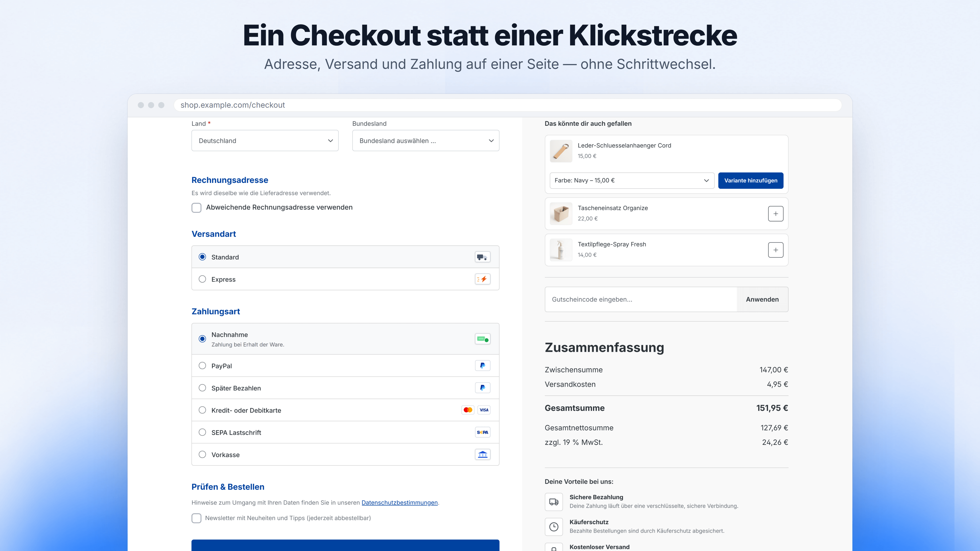The image size is (980, 551).
Task: Select Vorkasse radio button
Action: point(202,454)
